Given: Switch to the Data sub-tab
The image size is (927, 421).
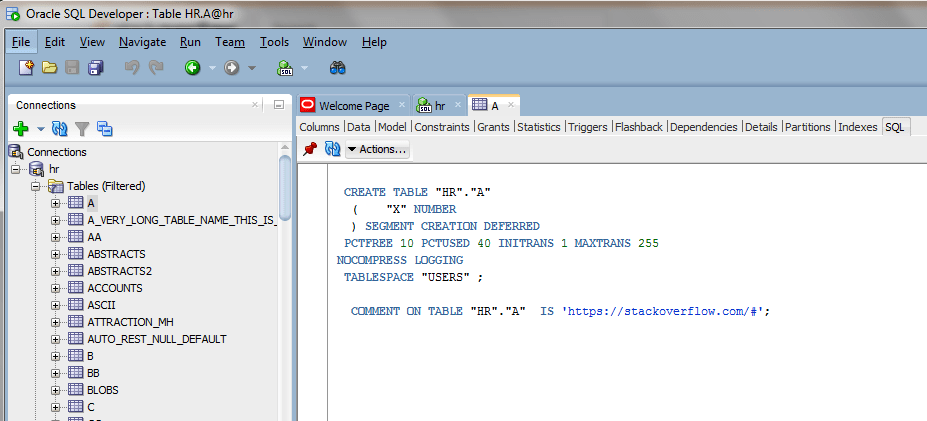Looking at the screenshot, I should click(359, 127).
